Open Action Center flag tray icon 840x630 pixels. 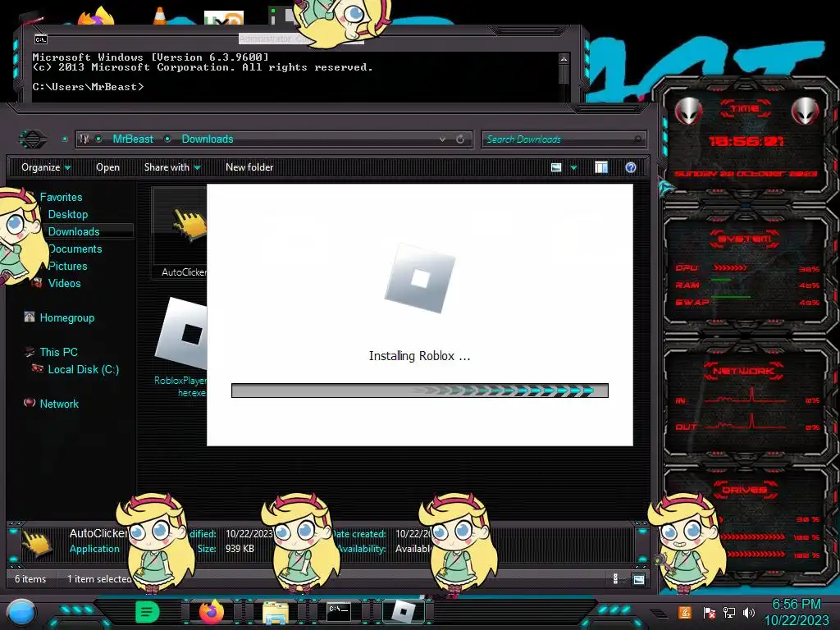(x=709, y=612)
